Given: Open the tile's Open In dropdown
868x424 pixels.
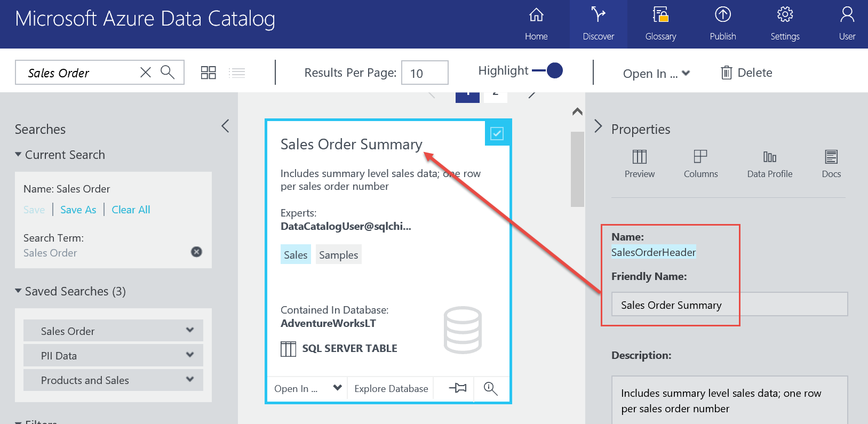Looking at the screenshot, I should [307, 388].
